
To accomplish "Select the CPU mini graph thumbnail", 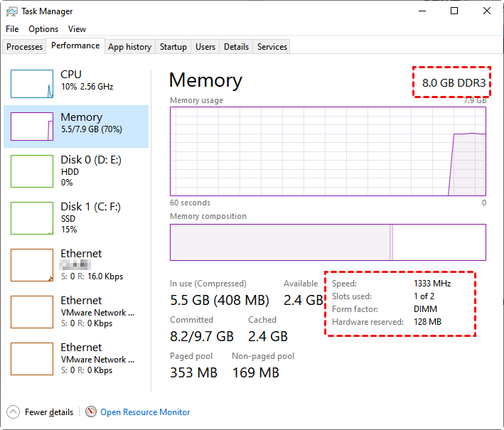I will coord(32,84).
